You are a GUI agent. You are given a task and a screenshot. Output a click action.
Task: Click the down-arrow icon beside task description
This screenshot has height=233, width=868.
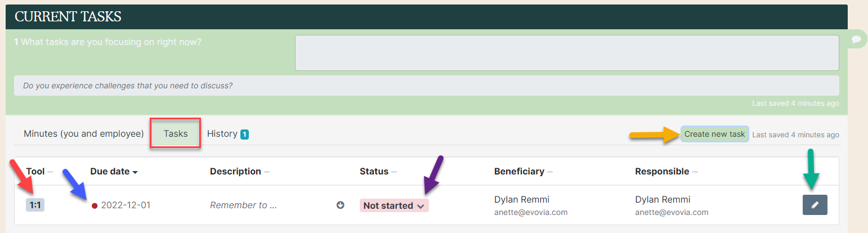[x=340, y=205]
